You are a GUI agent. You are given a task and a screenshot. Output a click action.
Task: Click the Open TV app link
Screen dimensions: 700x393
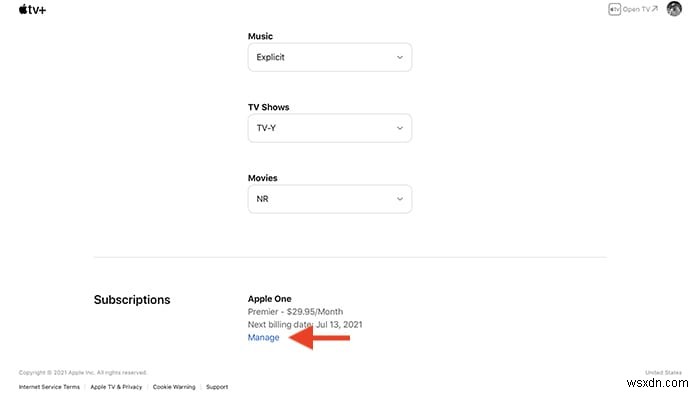[633, 9]
